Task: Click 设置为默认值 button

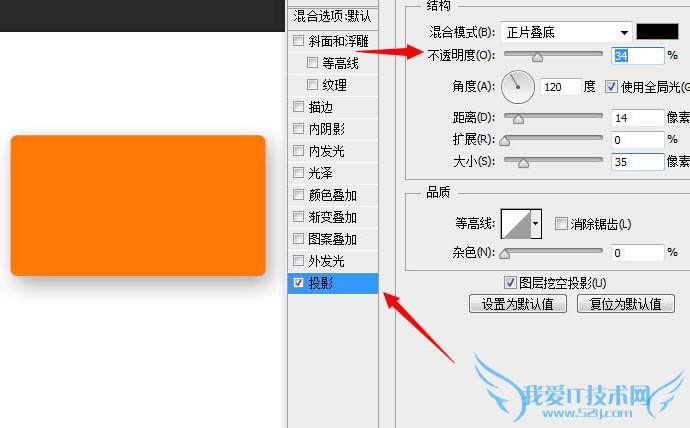Action: (x=518, y=304)
